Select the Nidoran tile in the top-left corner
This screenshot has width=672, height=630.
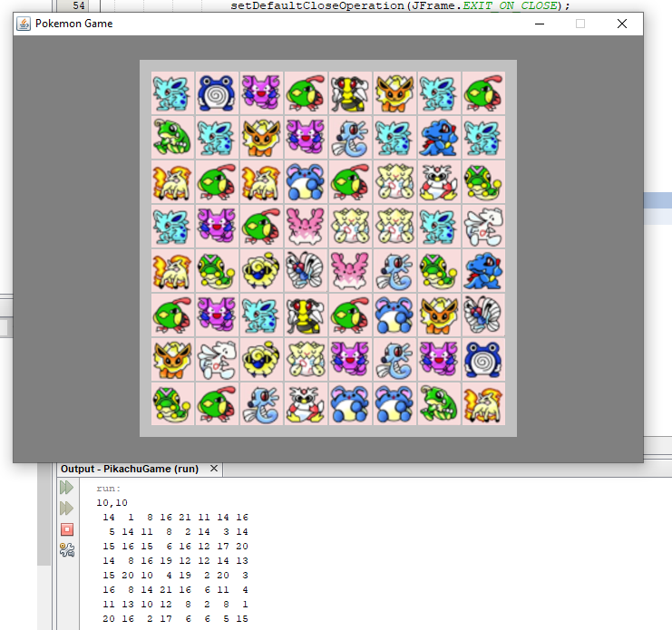tap(172, 93)
